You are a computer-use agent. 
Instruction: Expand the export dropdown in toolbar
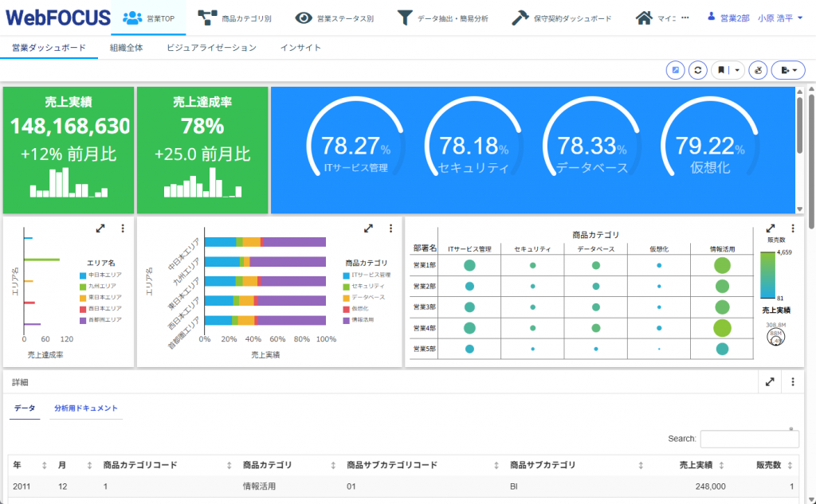coord(789,70)
